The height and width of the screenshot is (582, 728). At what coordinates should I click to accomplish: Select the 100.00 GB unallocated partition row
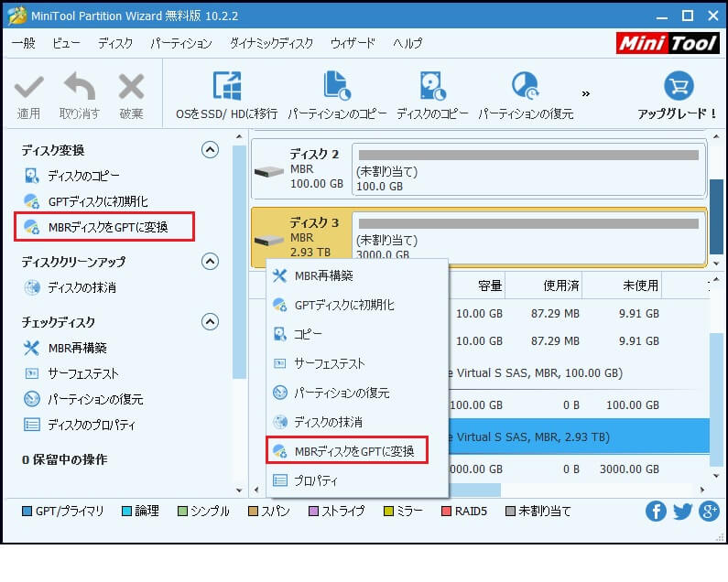(x=579, y=405)
